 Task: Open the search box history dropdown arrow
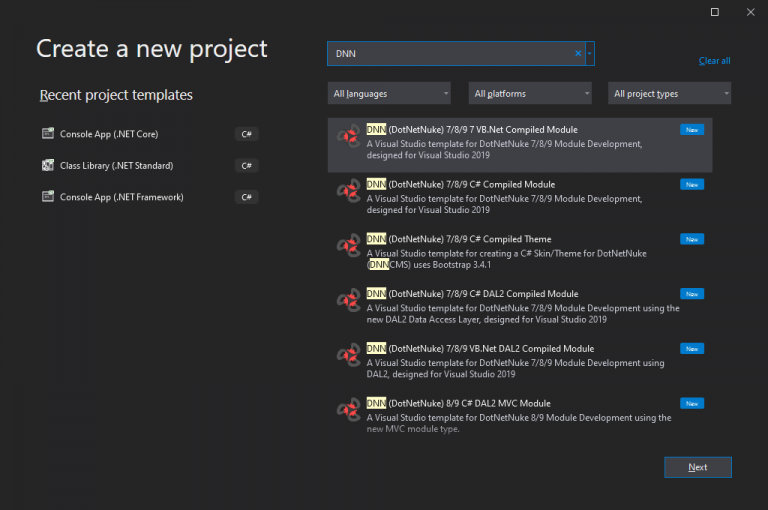click(x=590, y=53)
